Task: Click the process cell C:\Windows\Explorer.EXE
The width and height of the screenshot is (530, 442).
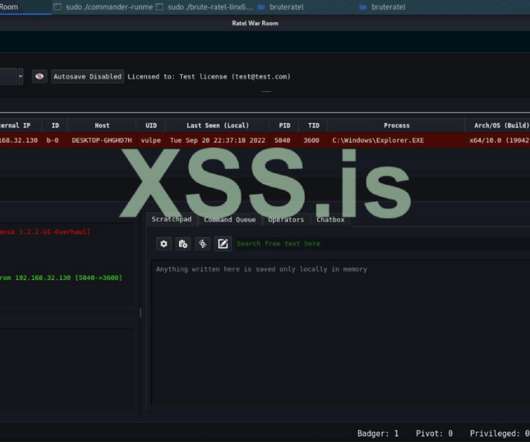Action: 378,140
